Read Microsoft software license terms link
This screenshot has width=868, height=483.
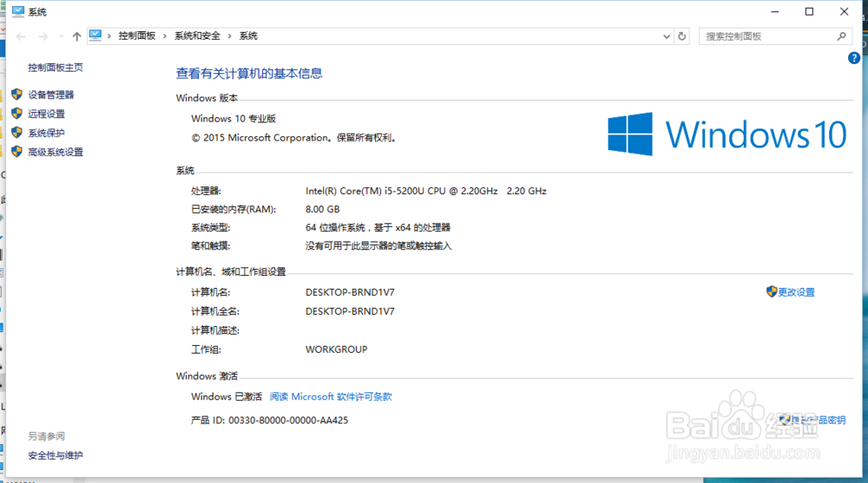[331, 396]
